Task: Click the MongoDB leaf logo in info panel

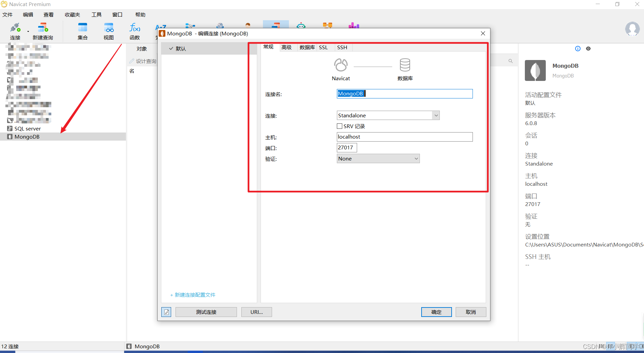Action: pyautogui.click(x=535, y=70)
